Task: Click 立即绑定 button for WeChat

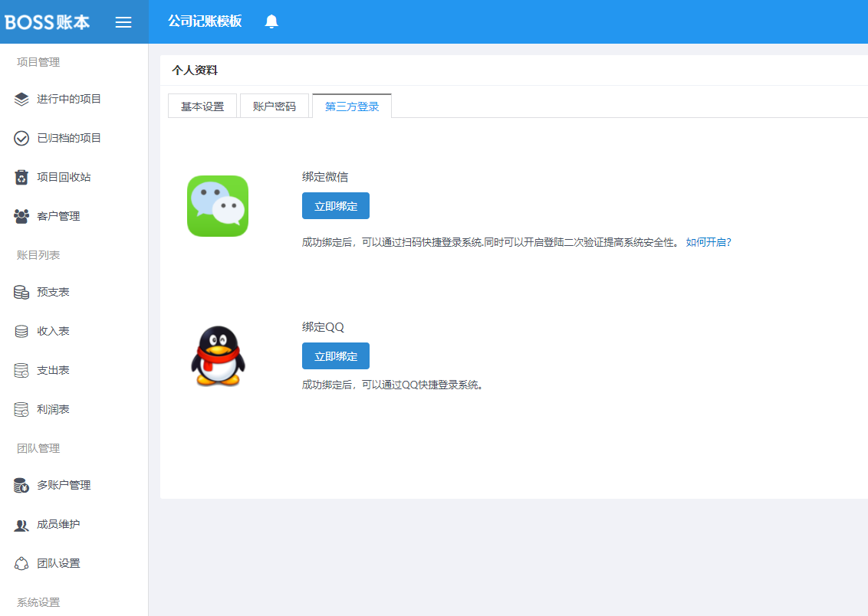Action: point(335,205)
